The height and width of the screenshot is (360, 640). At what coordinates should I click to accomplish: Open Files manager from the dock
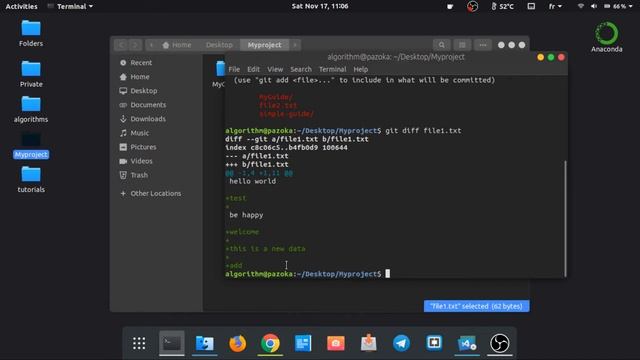(x=204, y=343)
